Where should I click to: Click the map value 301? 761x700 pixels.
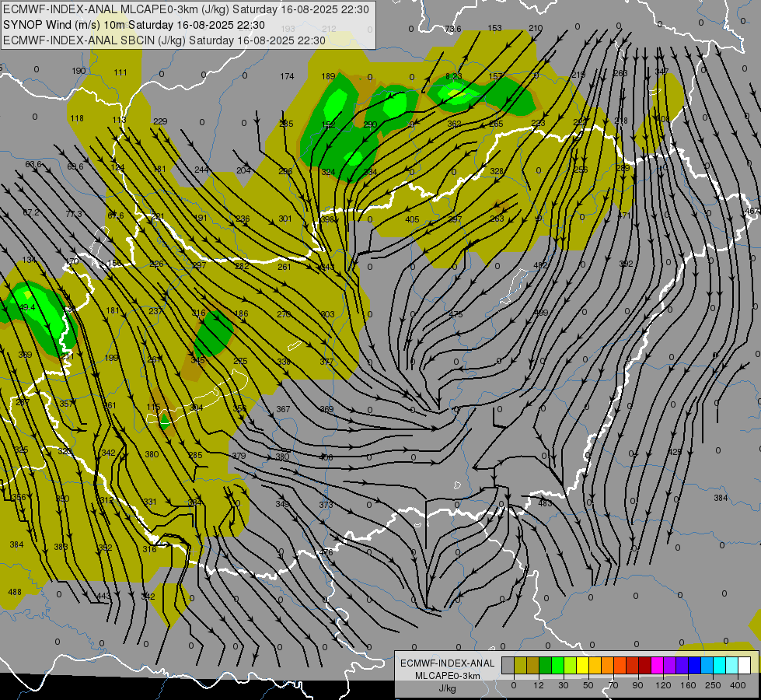click(x=285, y=219)
